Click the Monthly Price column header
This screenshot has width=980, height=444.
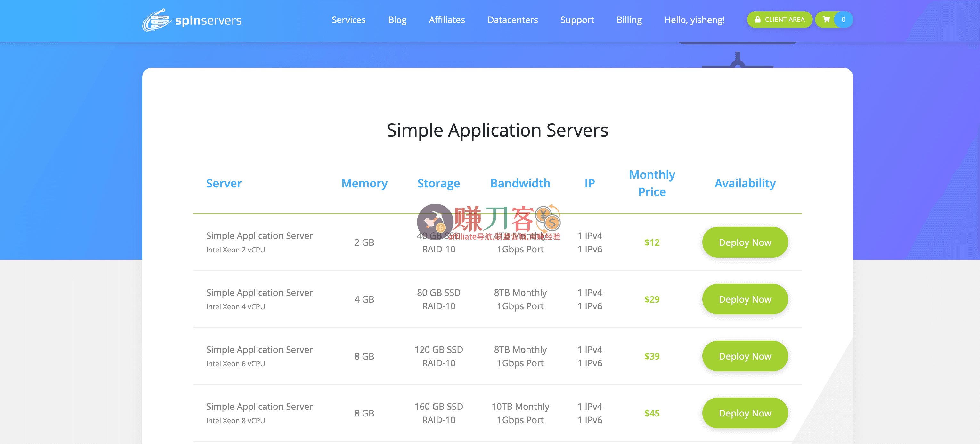652,183
